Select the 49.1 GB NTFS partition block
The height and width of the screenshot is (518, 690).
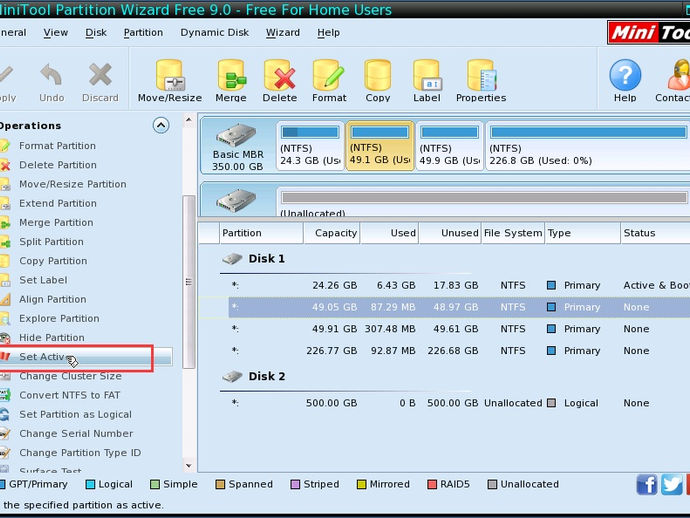click(380, 146)
